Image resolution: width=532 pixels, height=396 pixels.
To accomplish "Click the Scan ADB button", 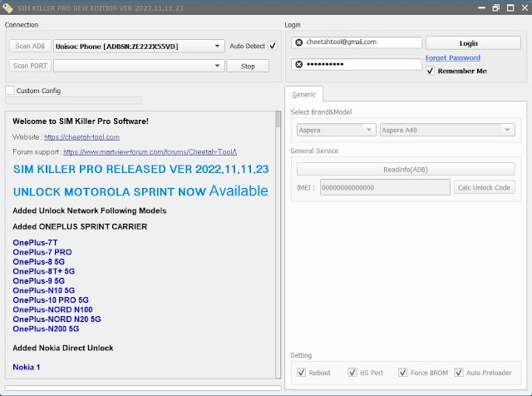I will coord(30,46).
